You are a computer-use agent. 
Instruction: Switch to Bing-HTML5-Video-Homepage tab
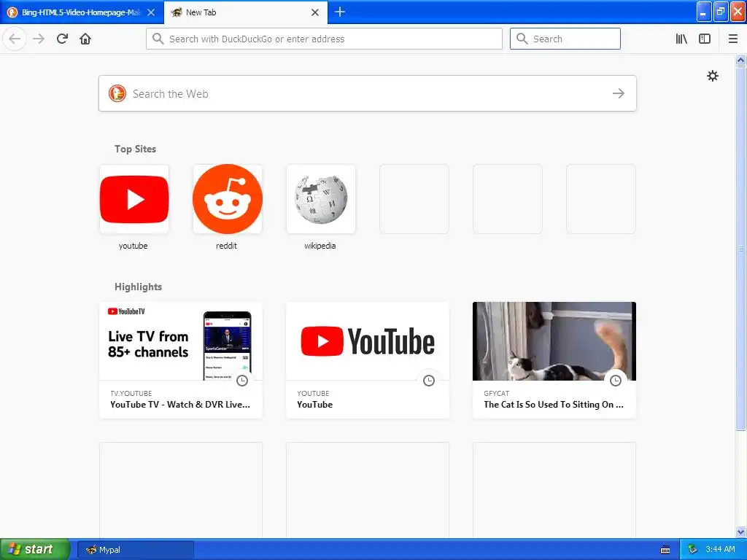tap(82, 12)
